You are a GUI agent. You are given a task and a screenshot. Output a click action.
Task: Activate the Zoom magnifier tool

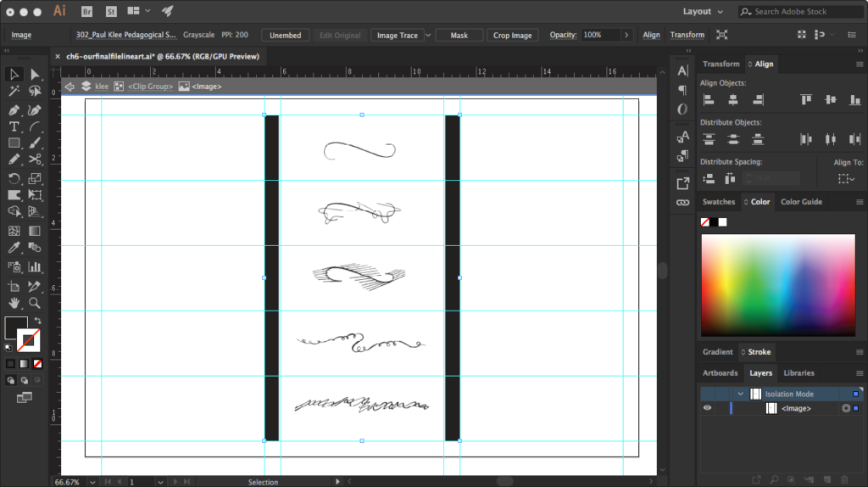pyautogui.click(x=35, y=303)
